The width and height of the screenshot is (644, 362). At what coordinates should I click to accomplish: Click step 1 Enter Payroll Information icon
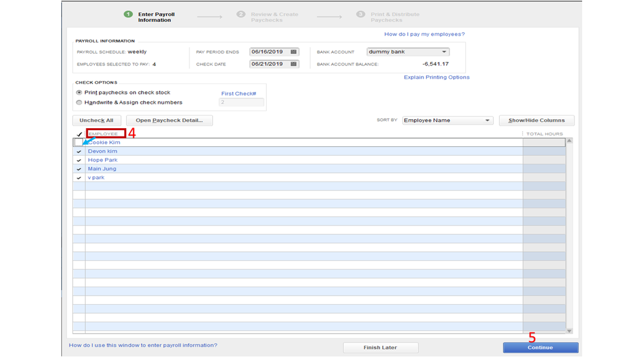[128, 14]
